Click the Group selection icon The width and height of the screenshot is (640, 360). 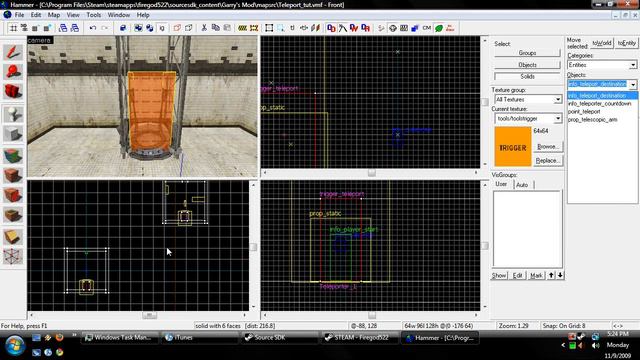tap(138, 28)
